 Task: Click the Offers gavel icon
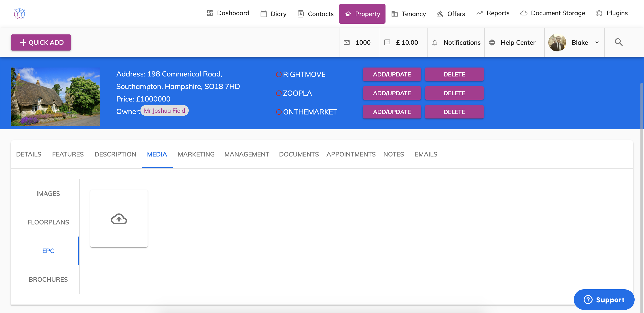(x=440, y=14)
